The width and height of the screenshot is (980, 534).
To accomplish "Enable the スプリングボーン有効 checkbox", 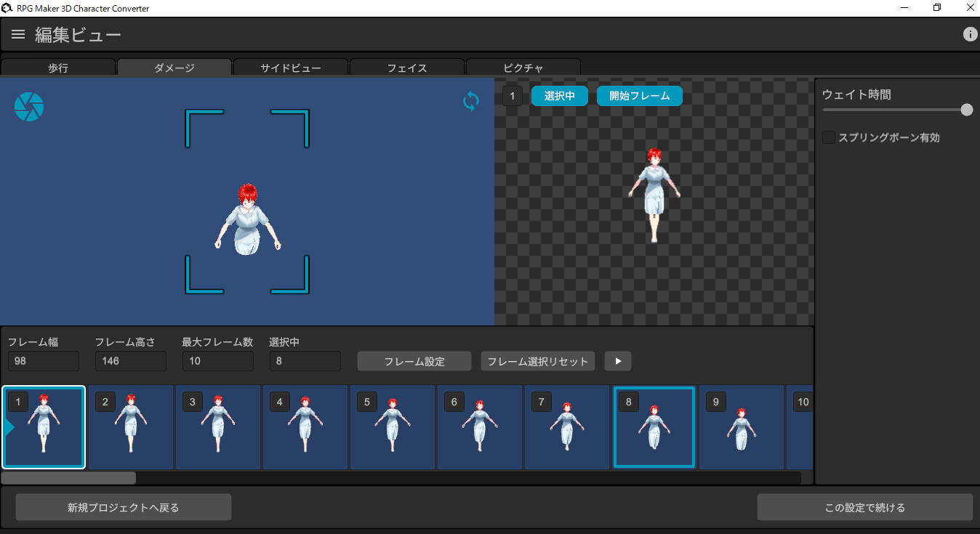I will [828, 137].
